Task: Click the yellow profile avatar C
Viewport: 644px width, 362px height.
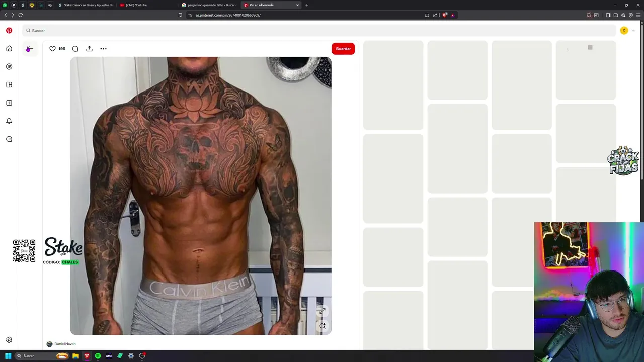Action: 624,31
